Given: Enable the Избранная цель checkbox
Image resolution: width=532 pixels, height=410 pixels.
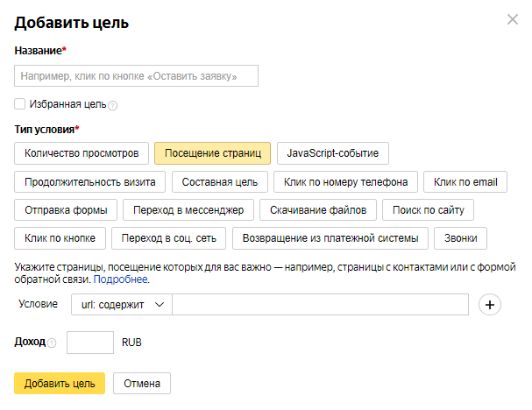Looking at the screenshot, I should coord(20,103).
